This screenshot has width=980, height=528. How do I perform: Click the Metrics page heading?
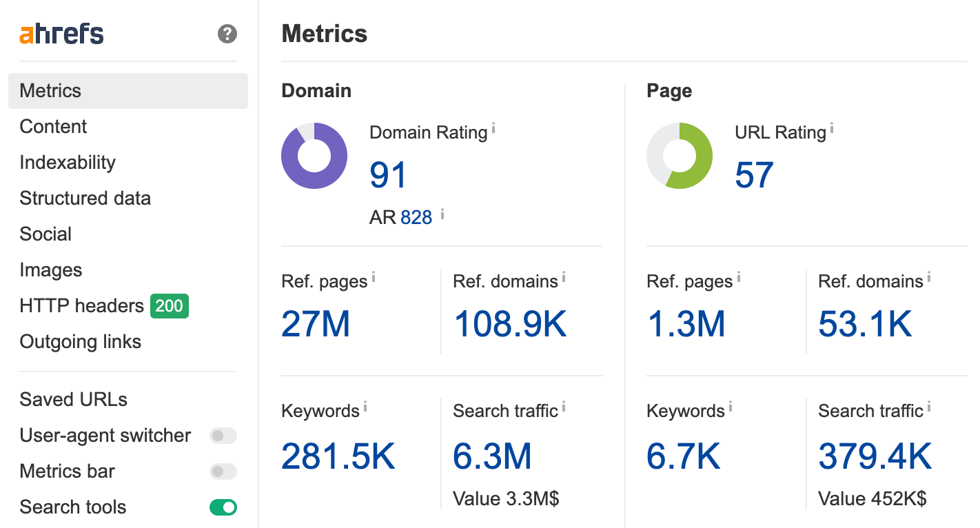(x=325, y=34)
